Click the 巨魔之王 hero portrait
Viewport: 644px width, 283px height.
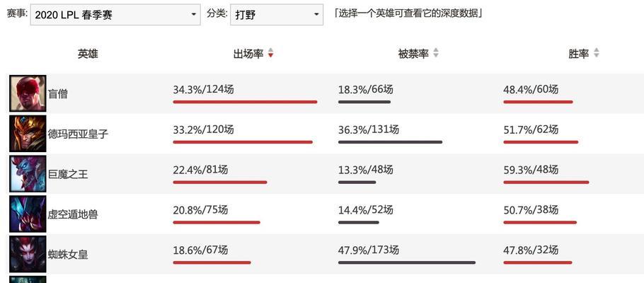click(x=28, y=174)
